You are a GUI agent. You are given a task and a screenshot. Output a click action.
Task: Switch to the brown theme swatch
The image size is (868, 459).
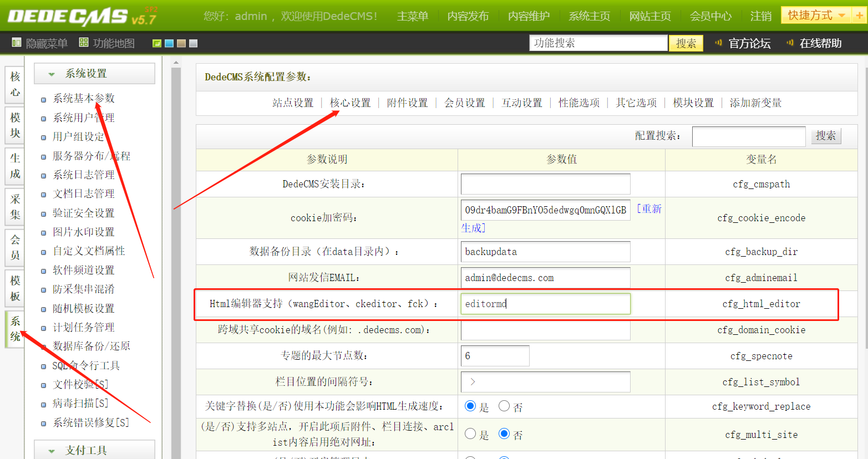point(181,43)
